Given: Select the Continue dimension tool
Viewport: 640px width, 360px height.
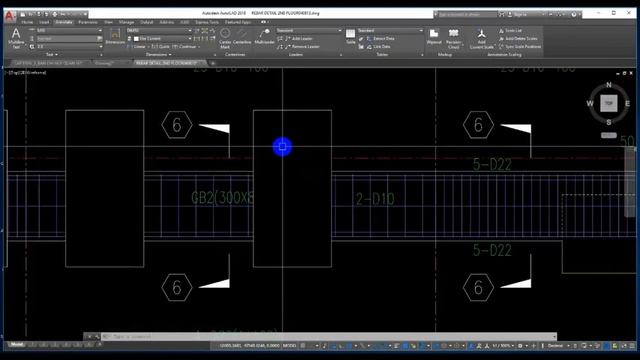Looking at the screenshot, I should [184, 47].
